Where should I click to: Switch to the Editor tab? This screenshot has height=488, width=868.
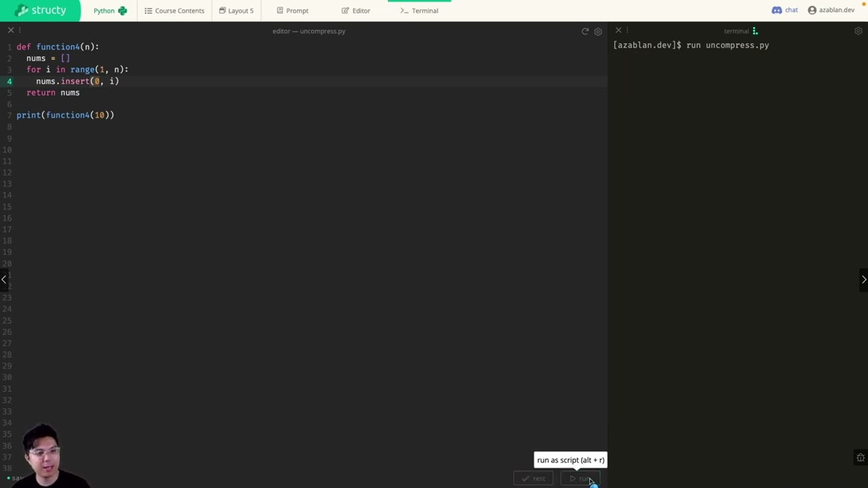coord(356,11)
